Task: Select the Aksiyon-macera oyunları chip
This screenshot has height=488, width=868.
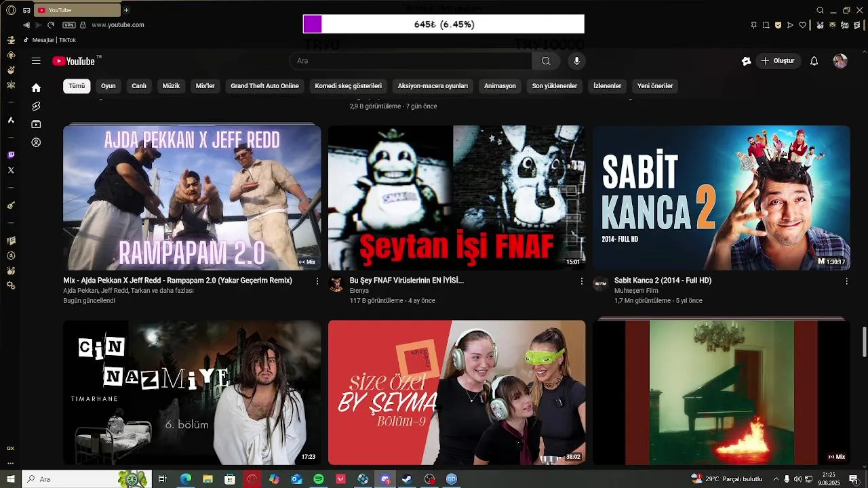Action: pyautogui.click(x=433, y=86)
